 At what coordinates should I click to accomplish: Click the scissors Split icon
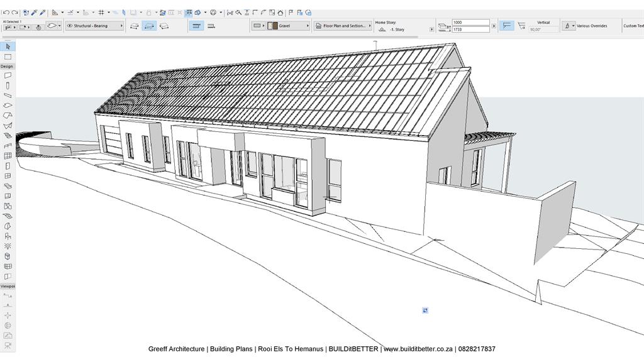click(230, 13)
